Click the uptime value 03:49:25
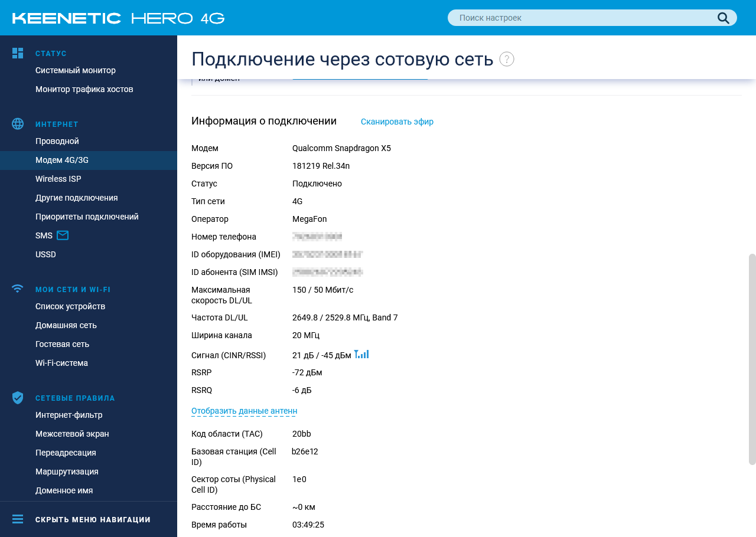This screenshot has width=756, height=537. tap(308, 525)
